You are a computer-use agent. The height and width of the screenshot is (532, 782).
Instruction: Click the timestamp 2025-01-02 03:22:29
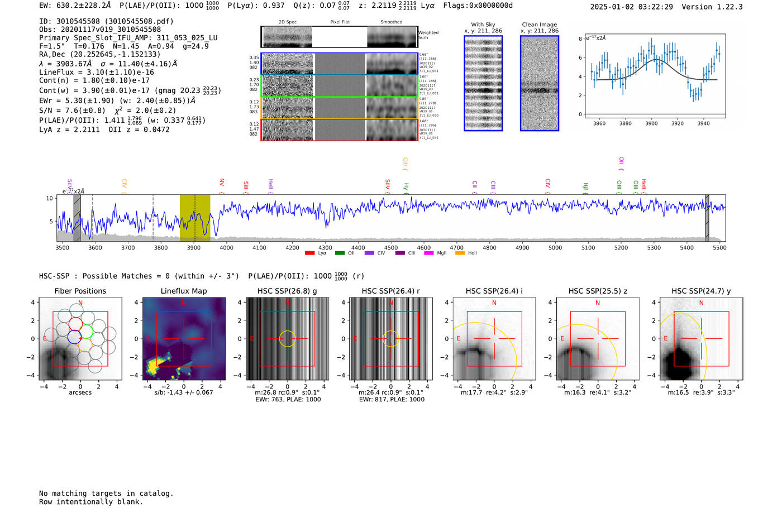[x=631, y=7]
